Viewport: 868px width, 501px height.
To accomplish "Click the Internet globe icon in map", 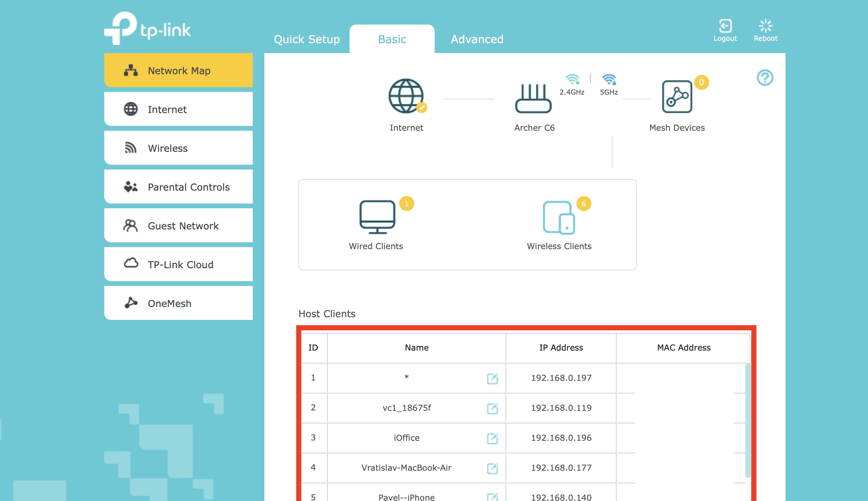I will (406, 96).
